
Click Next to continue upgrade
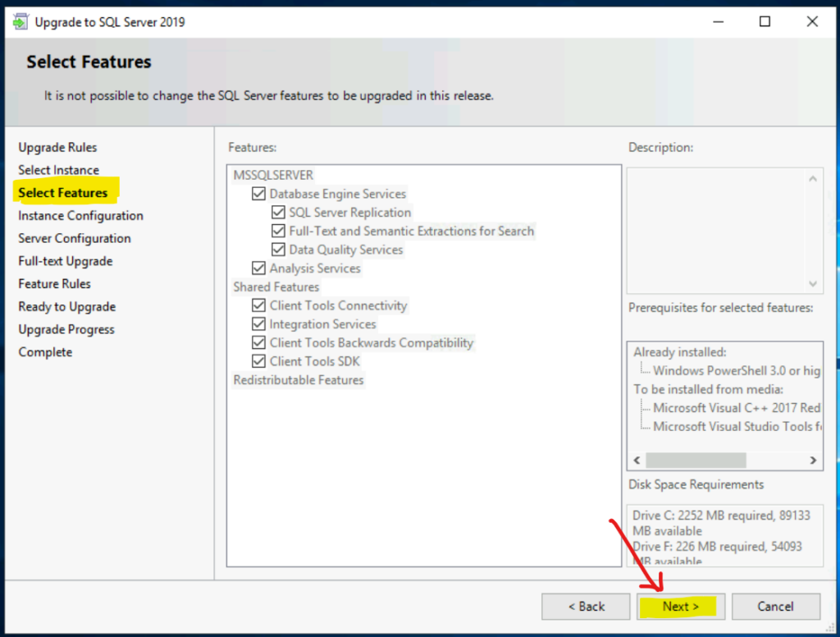681,607
